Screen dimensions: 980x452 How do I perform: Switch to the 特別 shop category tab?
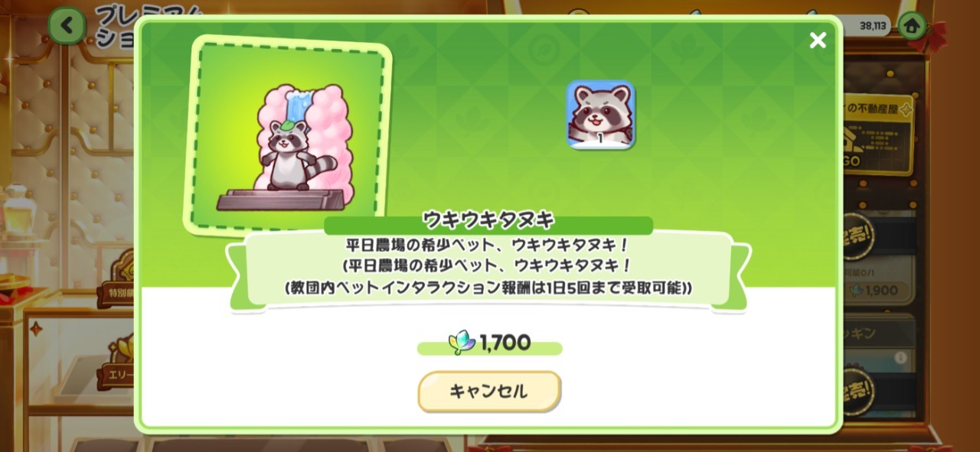pos(118,293)
